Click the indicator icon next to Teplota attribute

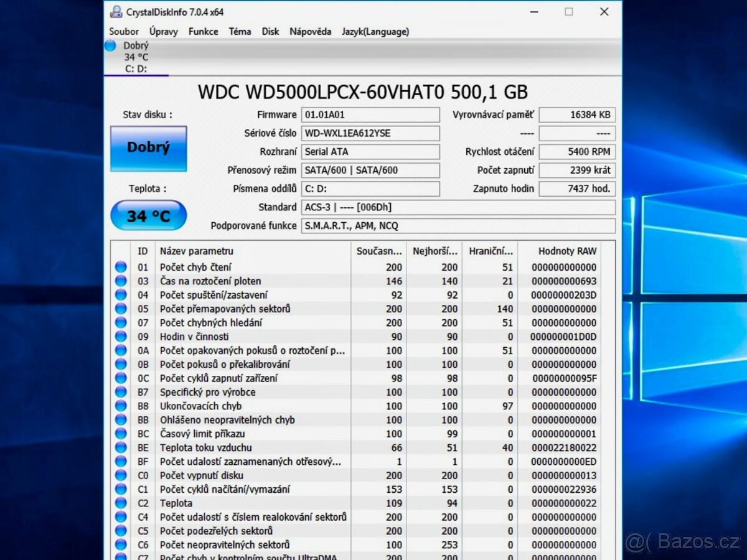point(121,503)
